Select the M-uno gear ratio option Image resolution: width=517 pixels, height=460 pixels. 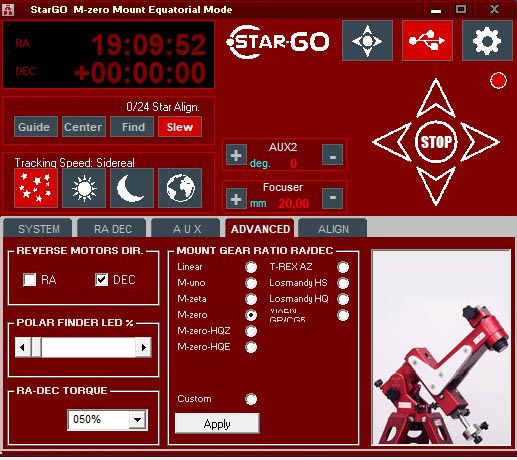click(251, 283)
